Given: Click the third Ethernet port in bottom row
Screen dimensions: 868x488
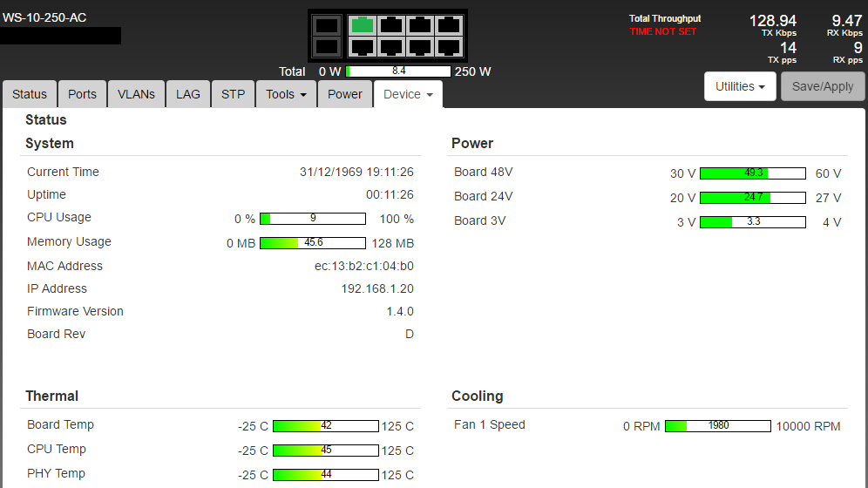Looking at the screenshot, I should click(x=420, y=46).
